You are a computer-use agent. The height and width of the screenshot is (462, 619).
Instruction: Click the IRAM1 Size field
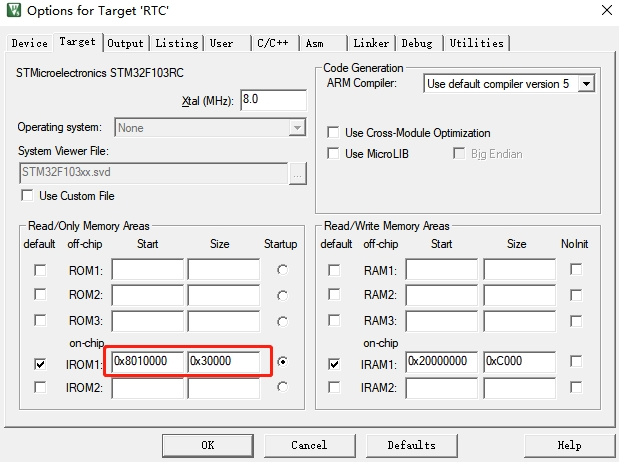519,361
